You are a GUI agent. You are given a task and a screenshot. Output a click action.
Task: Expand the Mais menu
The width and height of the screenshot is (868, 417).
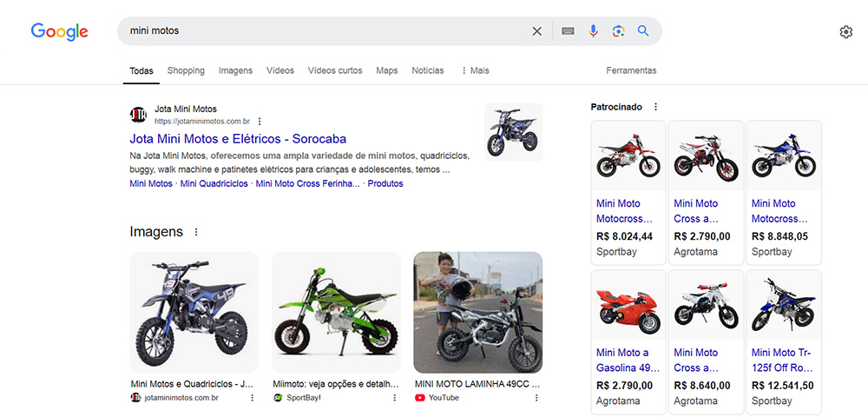pyautogui.click(x=475, y=71)
